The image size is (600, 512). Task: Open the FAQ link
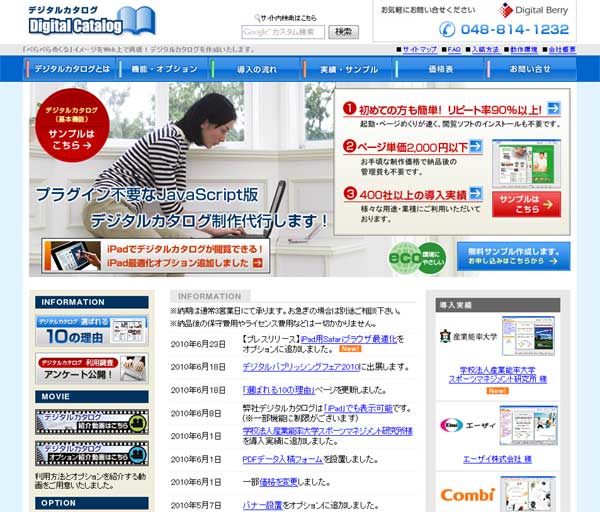[454, 49]
